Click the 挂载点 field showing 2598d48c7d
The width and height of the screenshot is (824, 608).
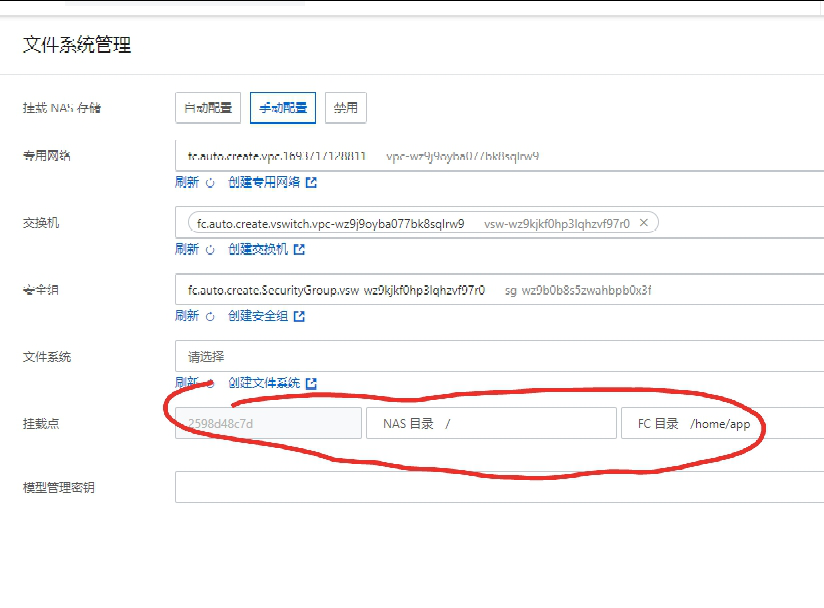coord(269,423)
